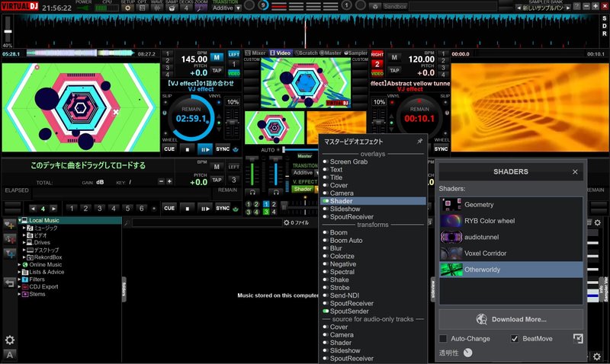
Task: Click SYNC button on deck 3
Action: 223,208
